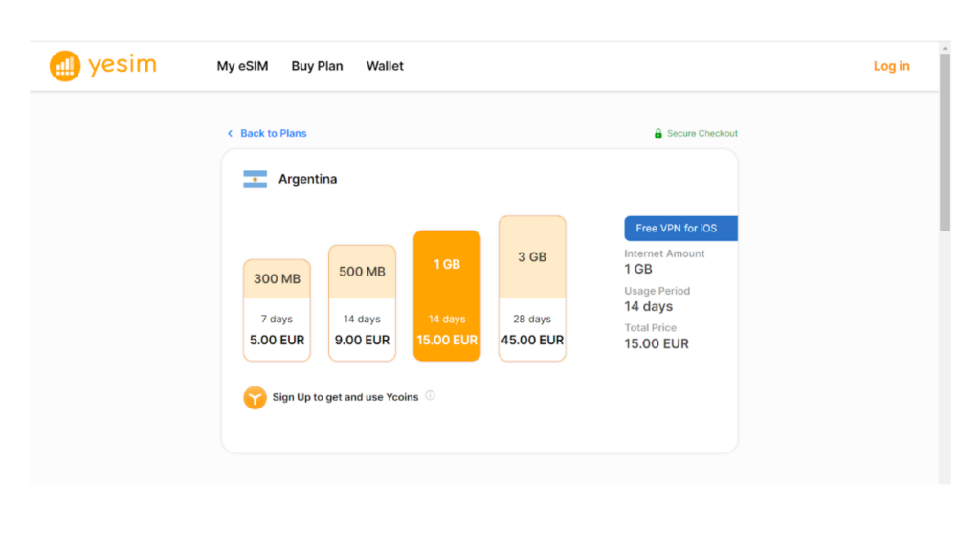This screenshot has height=551, width=980.
Task: Click the yesim brand name text
Action: pyautogui.click(x=122, y=66)
